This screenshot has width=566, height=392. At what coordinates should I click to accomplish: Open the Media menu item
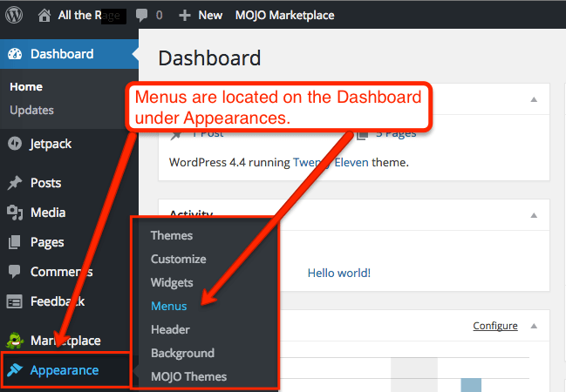pos(48,213)
